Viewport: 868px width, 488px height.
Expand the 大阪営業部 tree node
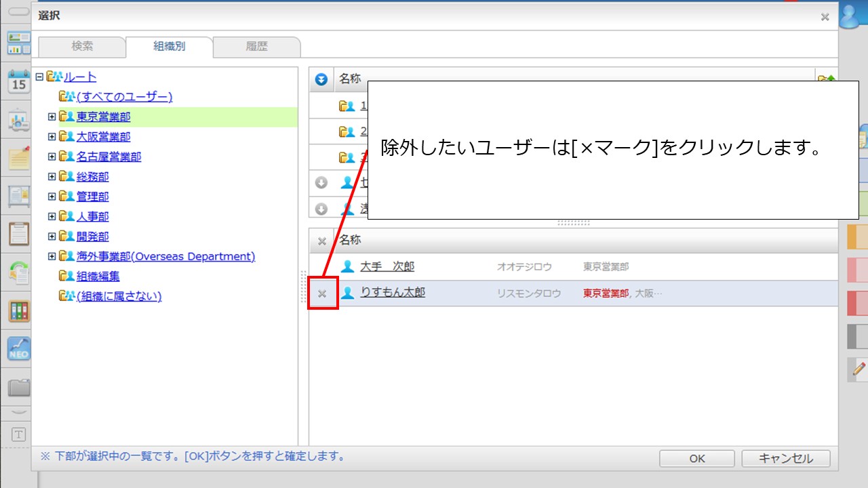pyautogui.click(x=52, y=137)
